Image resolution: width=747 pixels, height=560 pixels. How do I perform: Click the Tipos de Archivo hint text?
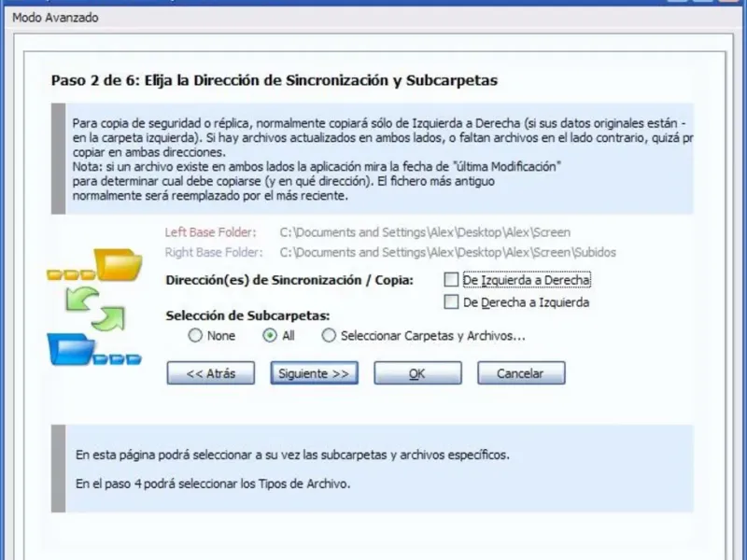213,483
